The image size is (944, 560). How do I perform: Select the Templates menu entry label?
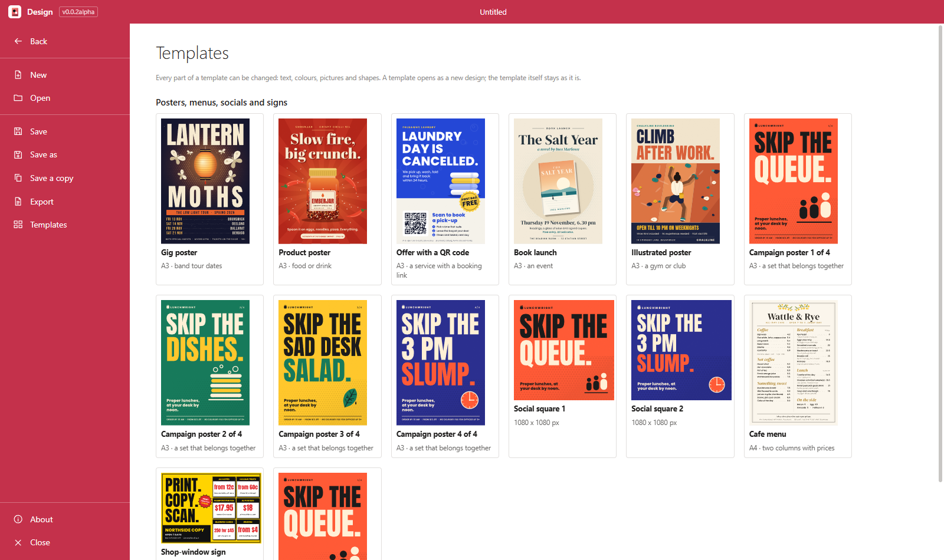pos(48,225)
